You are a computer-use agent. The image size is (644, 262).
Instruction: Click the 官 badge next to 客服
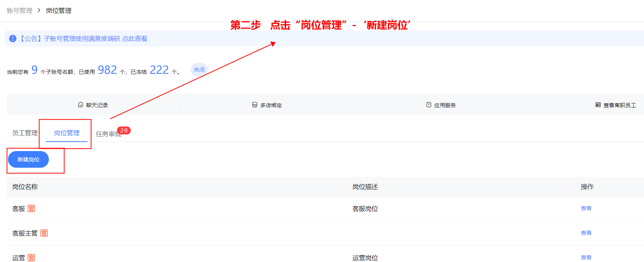(x=31, y=209)
